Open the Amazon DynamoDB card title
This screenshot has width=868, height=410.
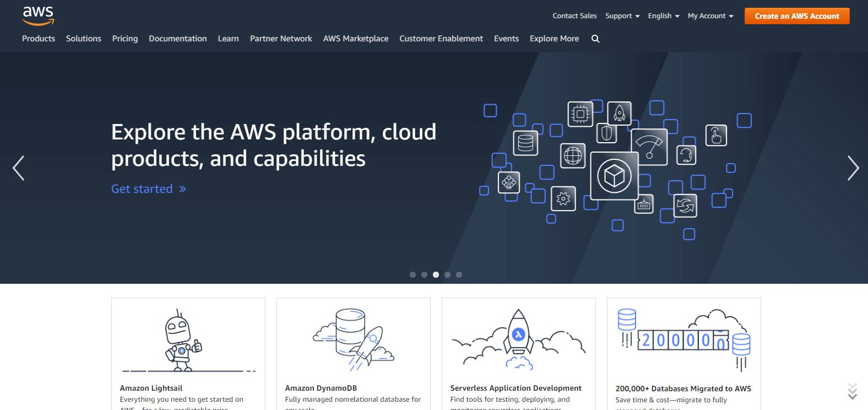pyautogui.click(x=321, y=388)
